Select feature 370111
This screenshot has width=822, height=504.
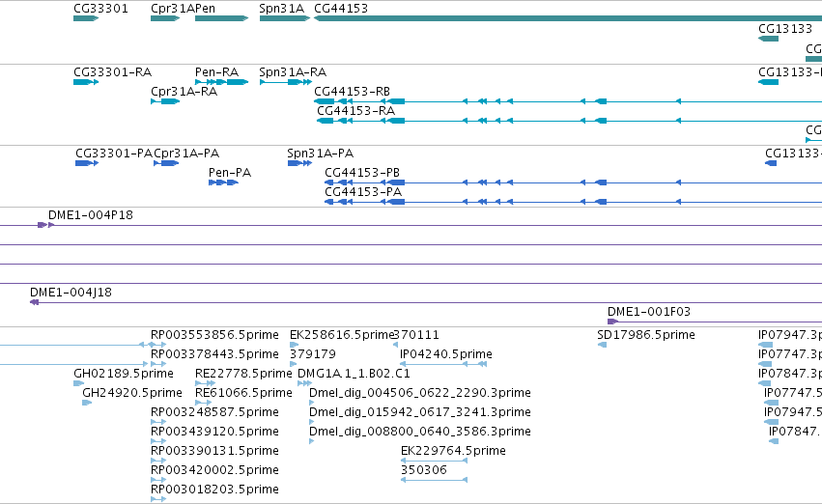tap(395, 345)
